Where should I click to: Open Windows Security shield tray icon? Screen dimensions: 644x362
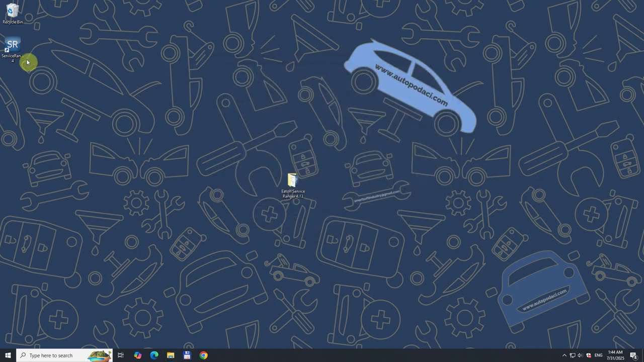tap(588, 355)
